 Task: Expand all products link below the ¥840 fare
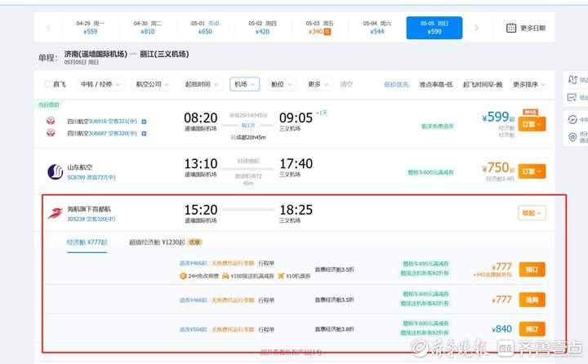(x=291, y=353)
